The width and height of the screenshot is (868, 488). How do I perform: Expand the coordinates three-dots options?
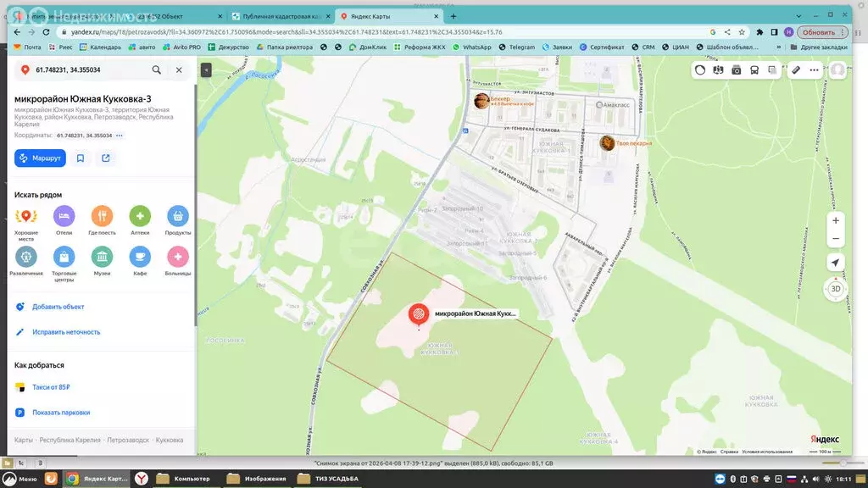(120, 136)
